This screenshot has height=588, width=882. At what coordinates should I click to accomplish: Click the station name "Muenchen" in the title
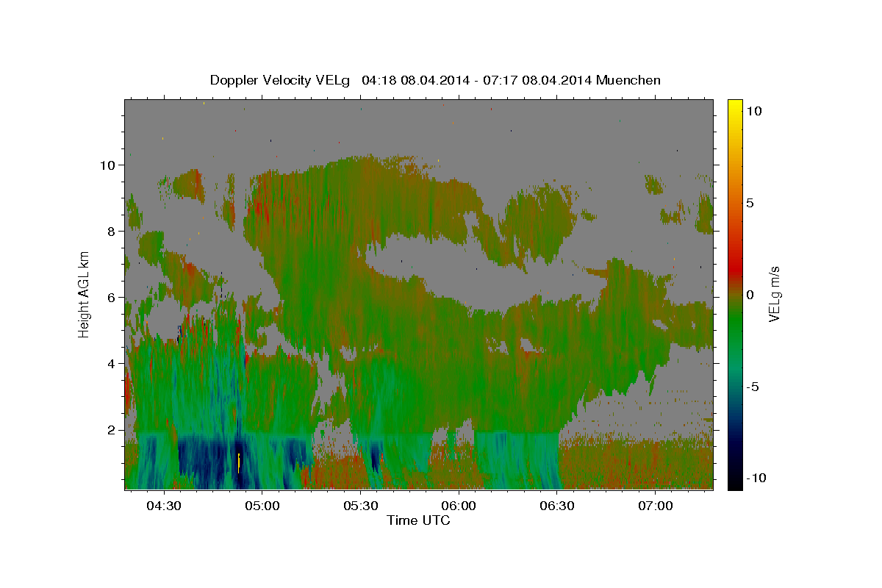pos(628,80)
